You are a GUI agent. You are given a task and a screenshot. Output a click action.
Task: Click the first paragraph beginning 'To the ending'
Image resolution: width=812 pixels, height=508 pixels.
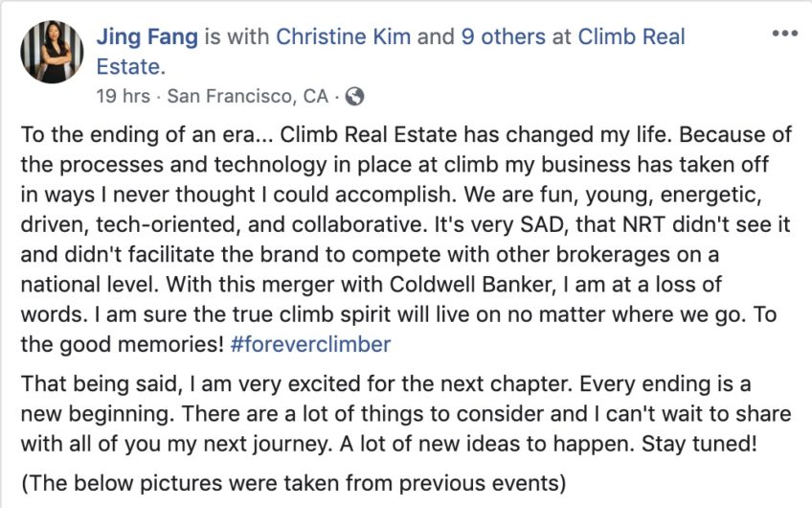(406, 240)
